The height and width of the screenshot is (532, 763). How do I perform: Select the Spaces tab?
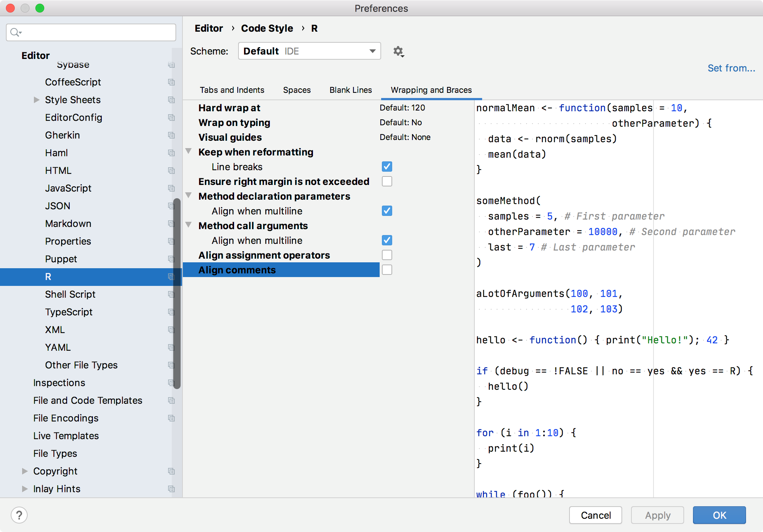[296, 90]
